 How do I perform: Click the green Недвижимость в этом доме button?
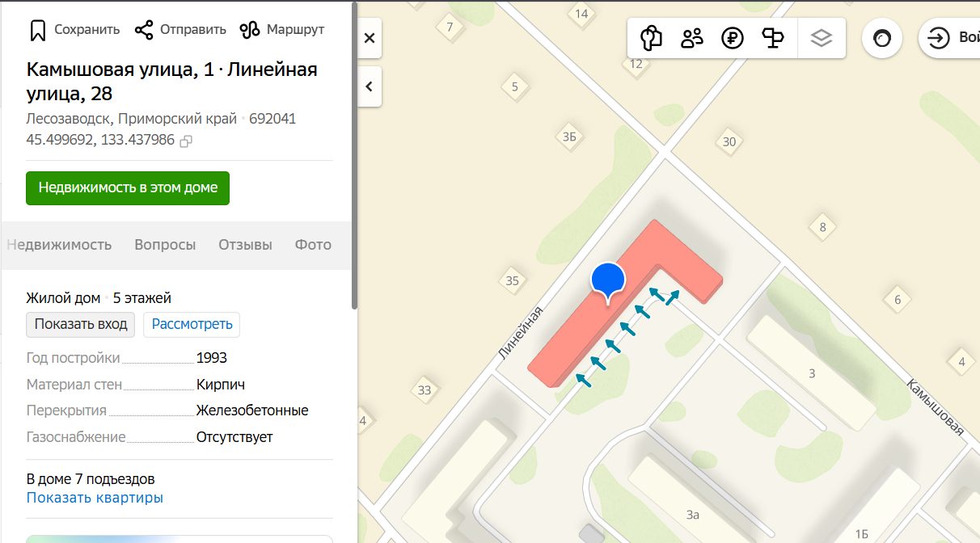(128, 188)
